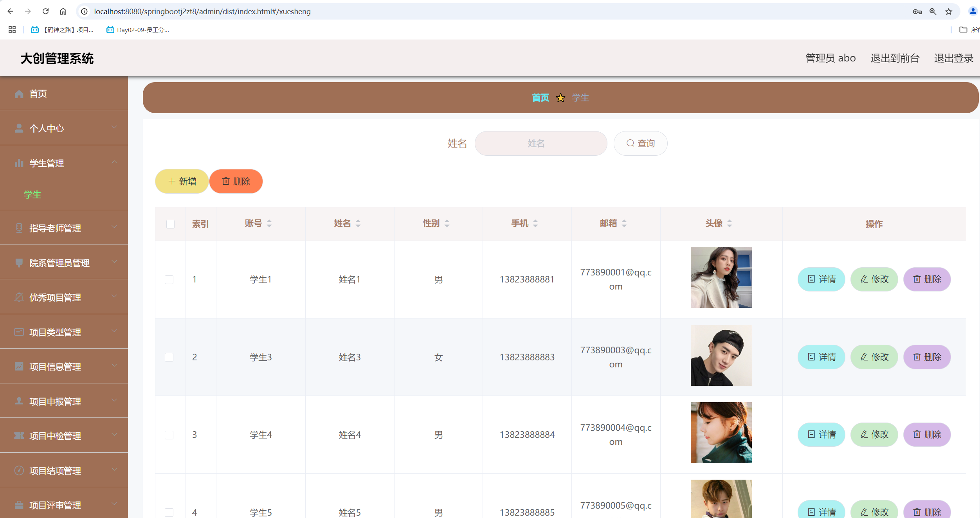Screen dimensions: 980x518
Task: Click the bookmark star icon in address bar
Action: (949, 12)
